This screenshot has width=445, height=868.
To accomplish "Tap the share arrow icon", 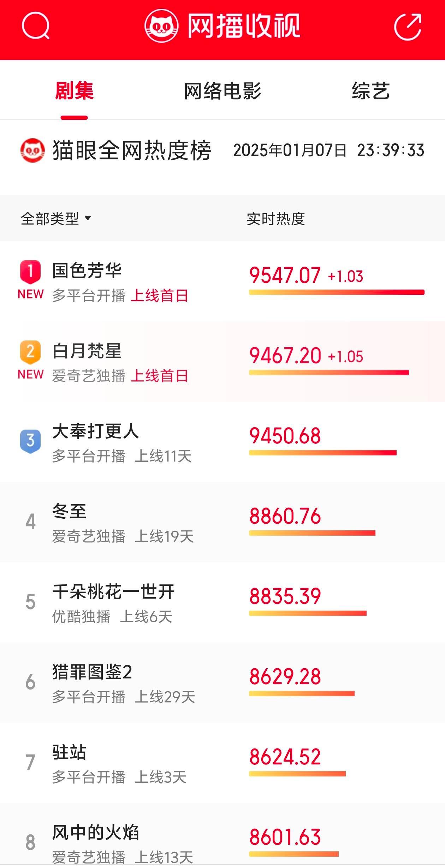I will (x=408, y=27).
